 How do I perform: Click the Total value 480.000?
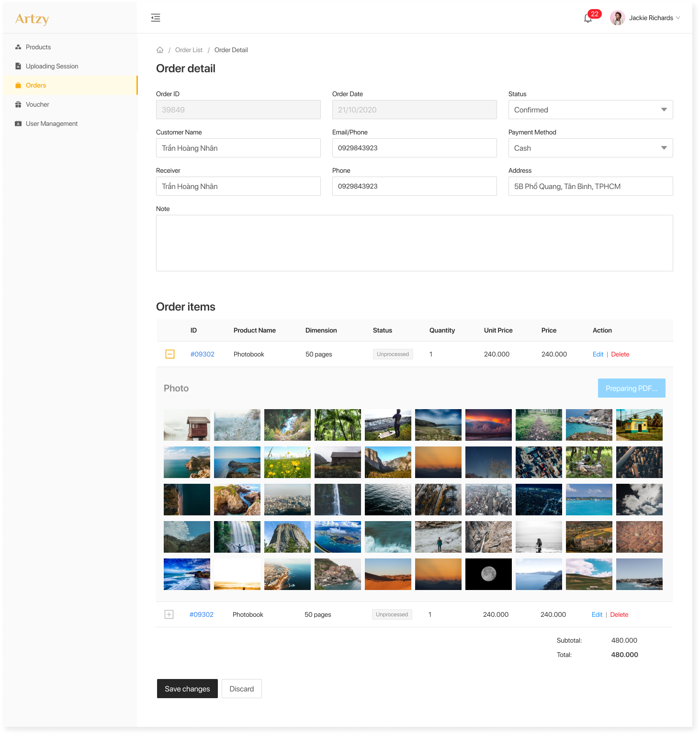tap(624, 655)
